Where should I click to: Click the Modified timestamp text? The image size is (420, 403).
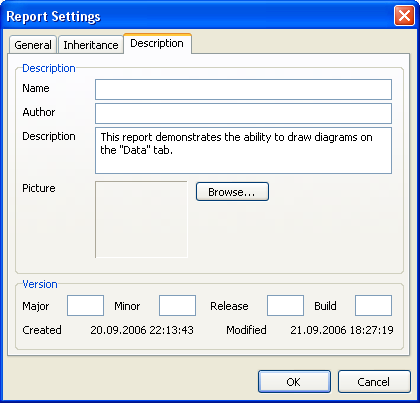(342, 330)
